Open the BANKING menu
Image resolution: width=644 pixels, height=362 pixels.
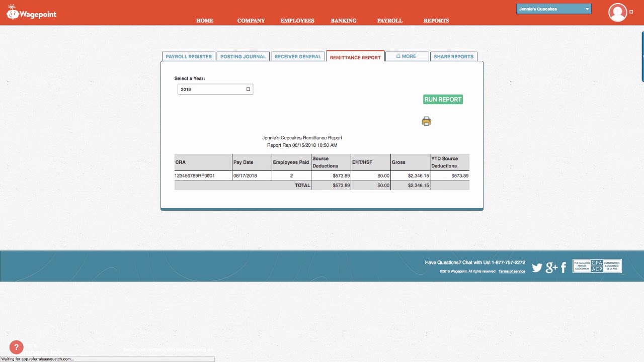click(344, 21)
